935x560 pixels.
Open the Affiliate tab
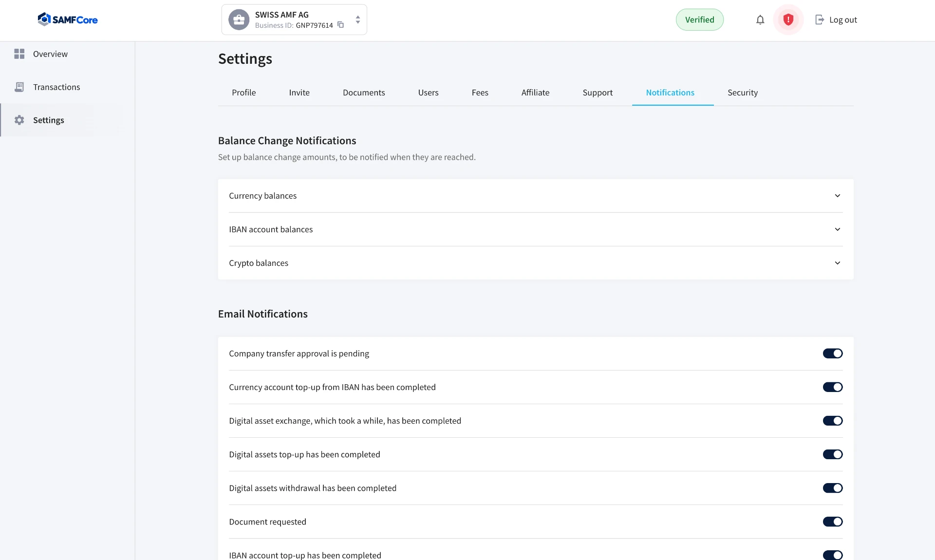(x=536, y=93)
